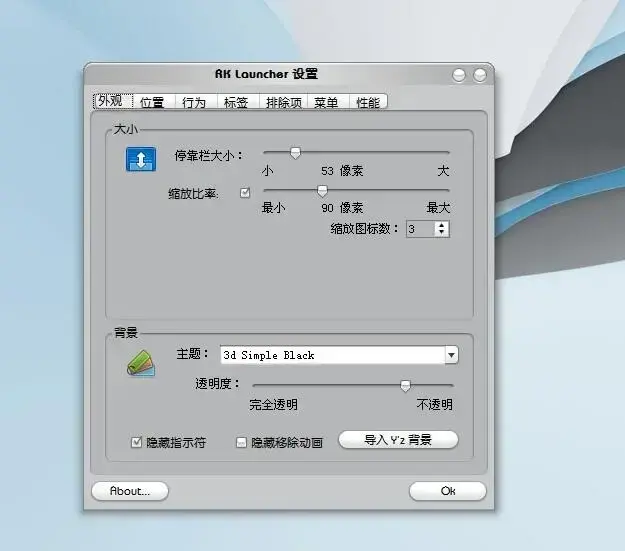625x551 pixels.
Task: Switch to the 外观 tab
Action: point(113,101)
